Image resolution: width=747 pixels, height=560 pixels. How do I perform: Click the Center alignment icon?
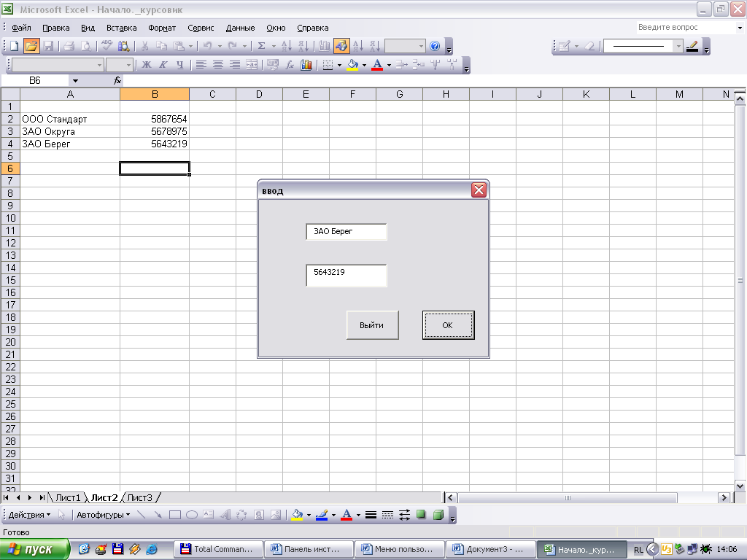[x=218, y=65]
